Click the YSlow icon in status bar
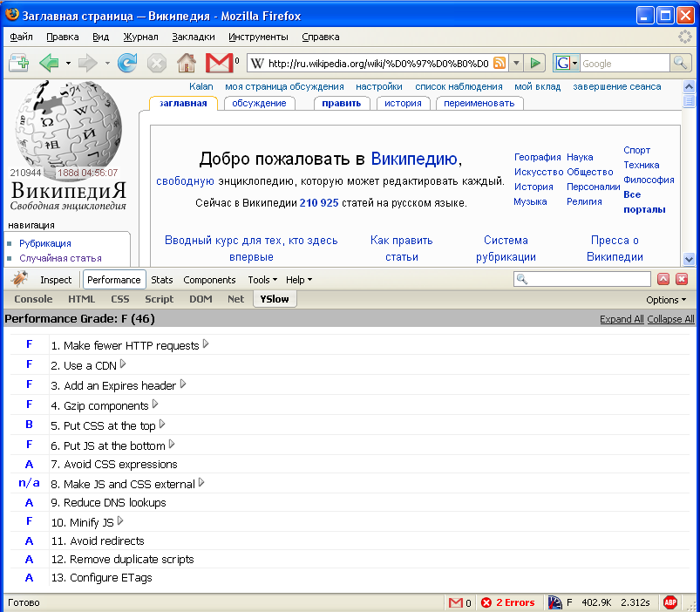 coord(554,602)
